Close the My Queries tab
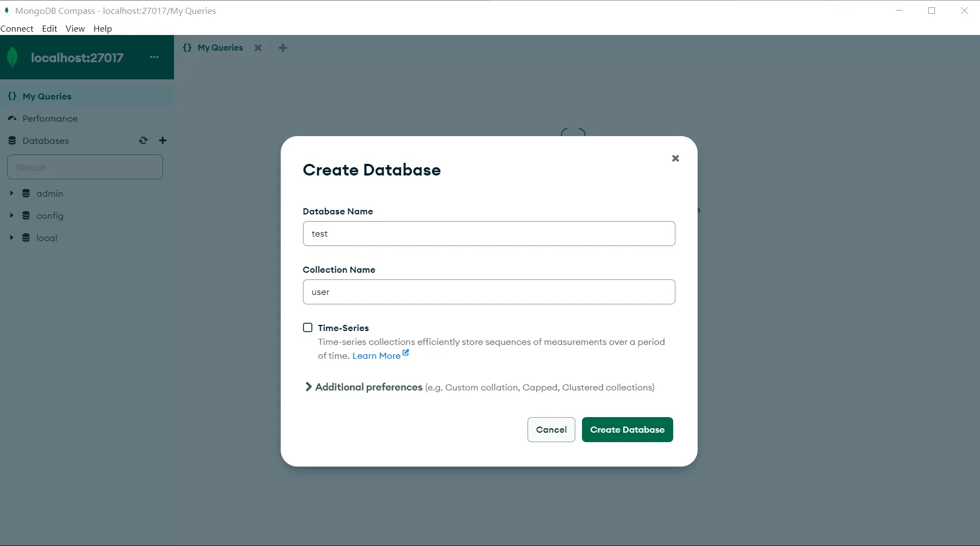Viewport: 980px width, 546px height. point(258,48)
